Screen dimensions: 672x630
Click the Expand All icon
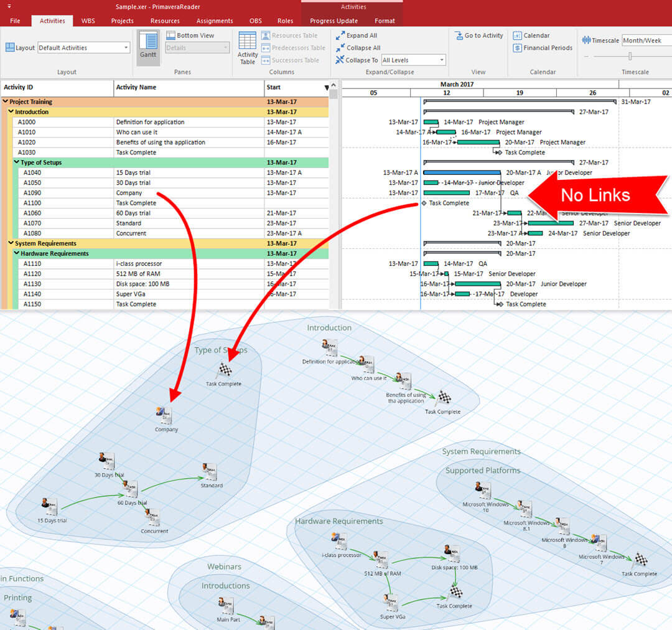[340, 35]
